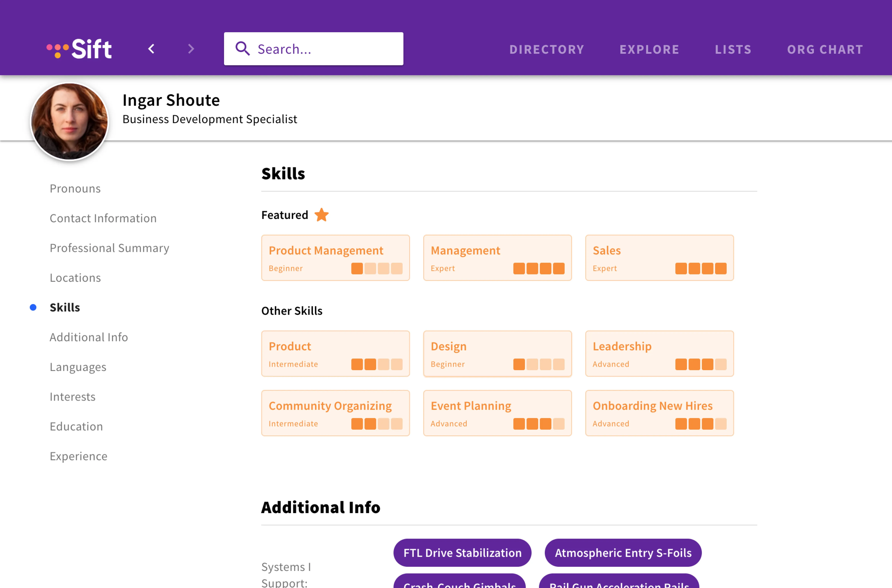The width and height of the screenshot is (892, 588).
Task: Open the Org Chart page
Action: click(x=825, y=50)
